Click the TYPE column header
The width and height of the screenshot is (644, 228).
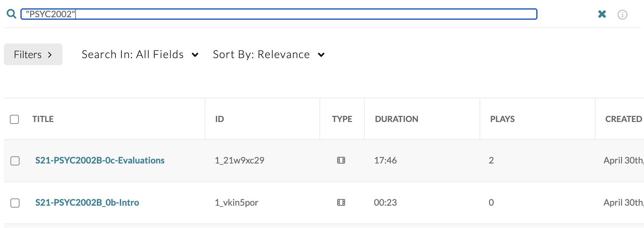[x=342, y=119]
